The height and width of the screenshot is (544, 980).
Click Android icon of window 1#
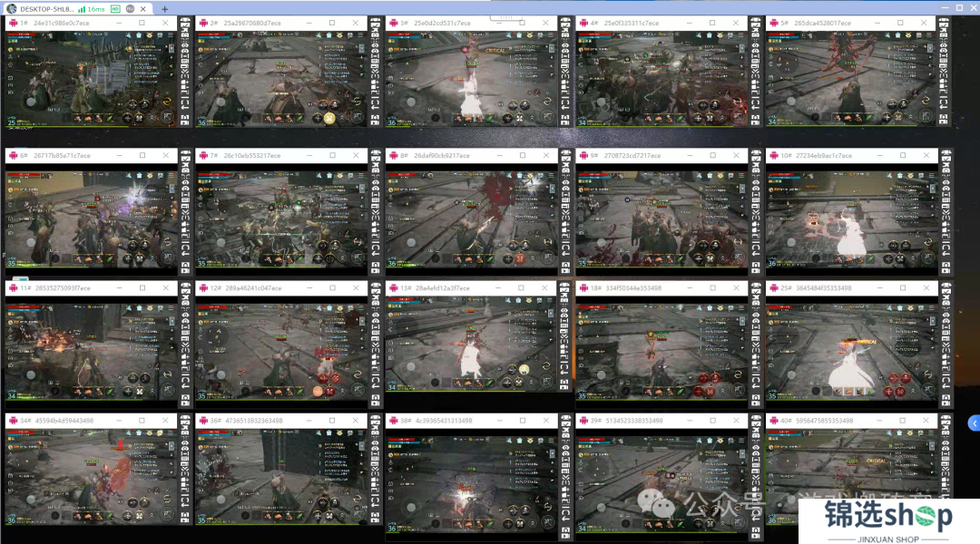pyautogui.click(x=13, y=23)
